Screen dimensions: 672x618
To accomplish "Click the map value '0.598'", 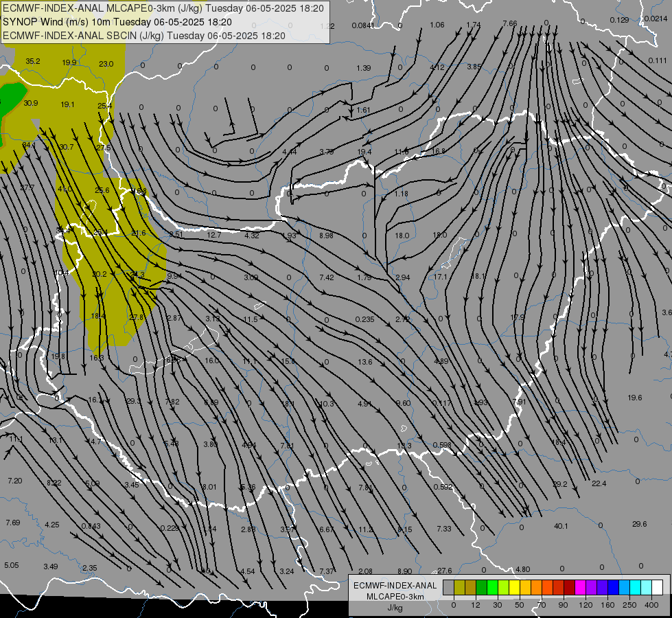I will pos(442,445).
